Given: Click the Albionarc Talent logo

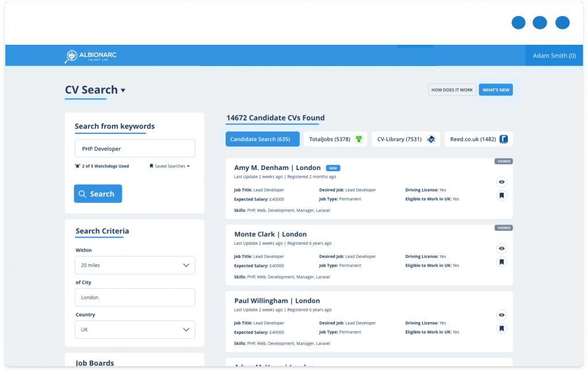Looking at the screenshot, I should pos(90,56).
